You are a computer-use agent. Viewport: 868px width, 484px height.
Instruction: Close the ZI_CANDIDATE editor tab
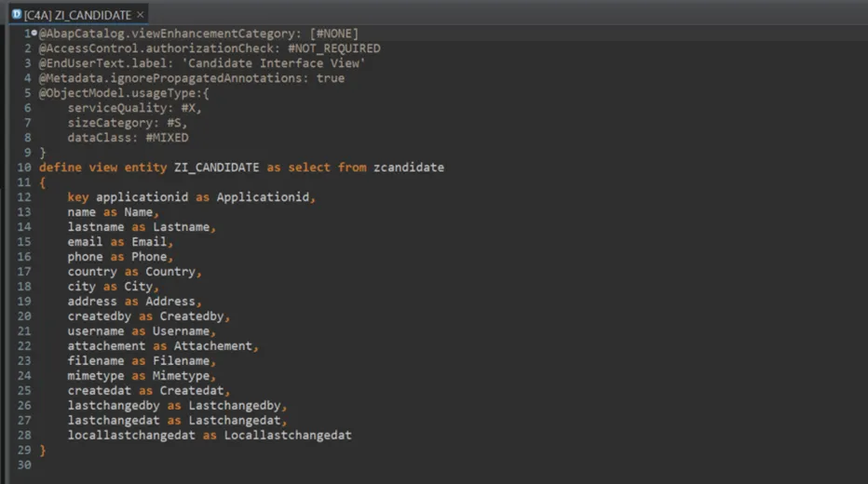point(141,15)
